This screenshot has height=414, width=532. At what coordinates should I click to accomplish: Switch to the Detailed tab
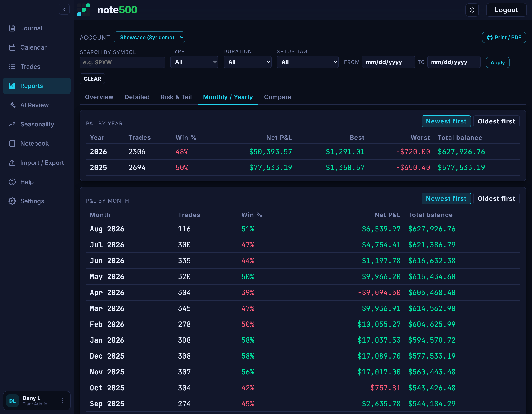pyautogui.click(x=137, y=97)
